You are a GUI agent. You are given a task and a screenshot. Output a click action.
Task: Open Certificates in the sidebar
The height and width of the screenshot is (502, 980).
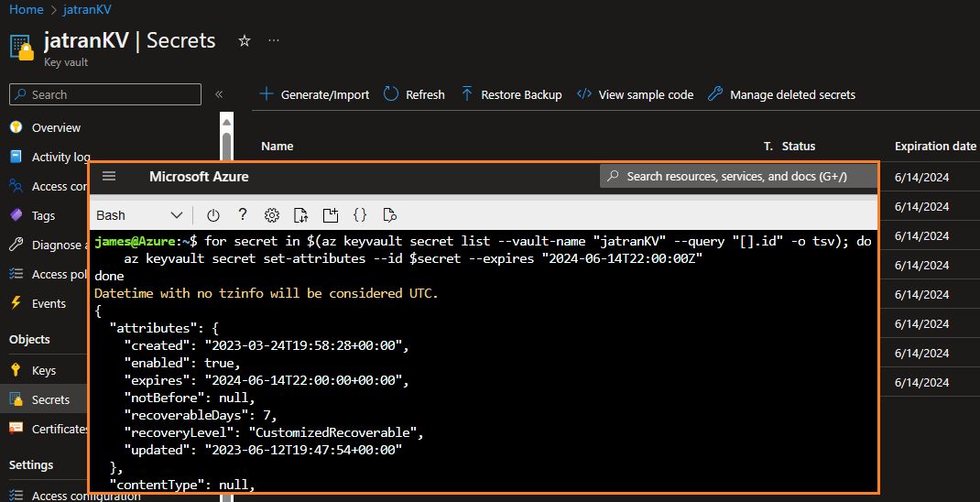point(60,429)
